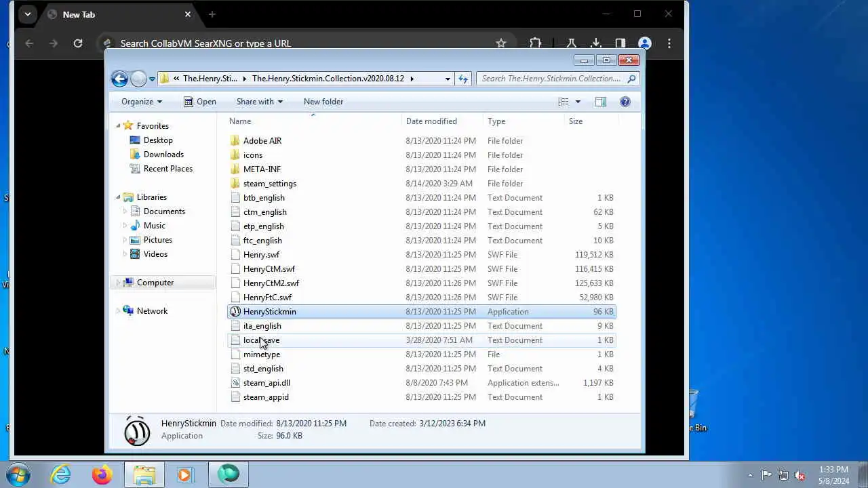Open the Chrome three-dot menu
This screenshot has width=868, height=488.
[x=669, y=43]
